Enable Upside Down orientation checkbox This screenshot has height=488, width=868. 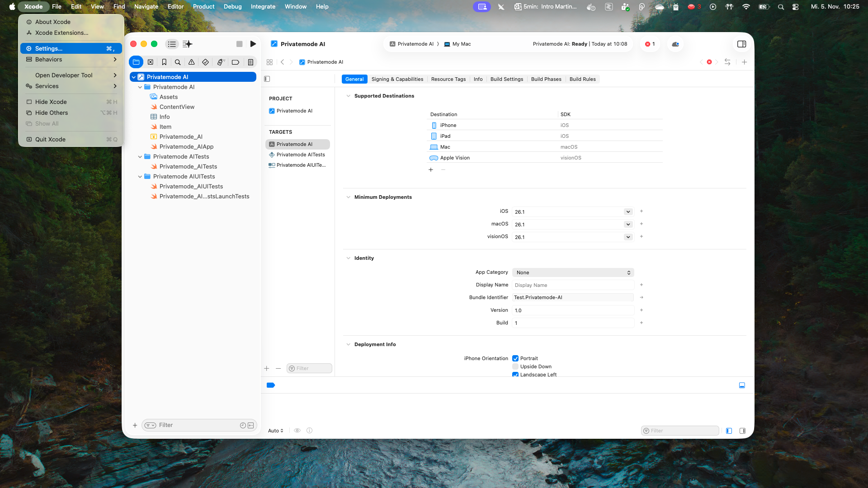pos(515,366)
